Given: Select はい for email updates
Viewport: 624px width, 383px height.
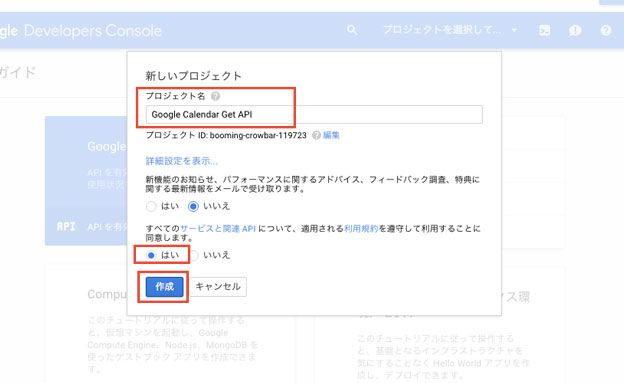Looking at the screenshot, I should [151, 206].
